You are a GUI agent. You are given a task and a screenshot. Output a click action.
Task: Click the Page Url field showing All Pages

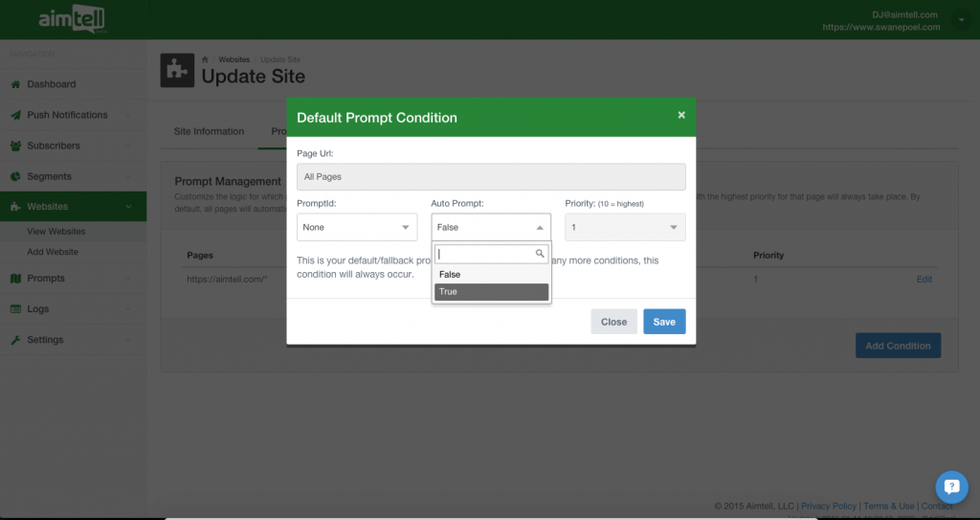491,176
